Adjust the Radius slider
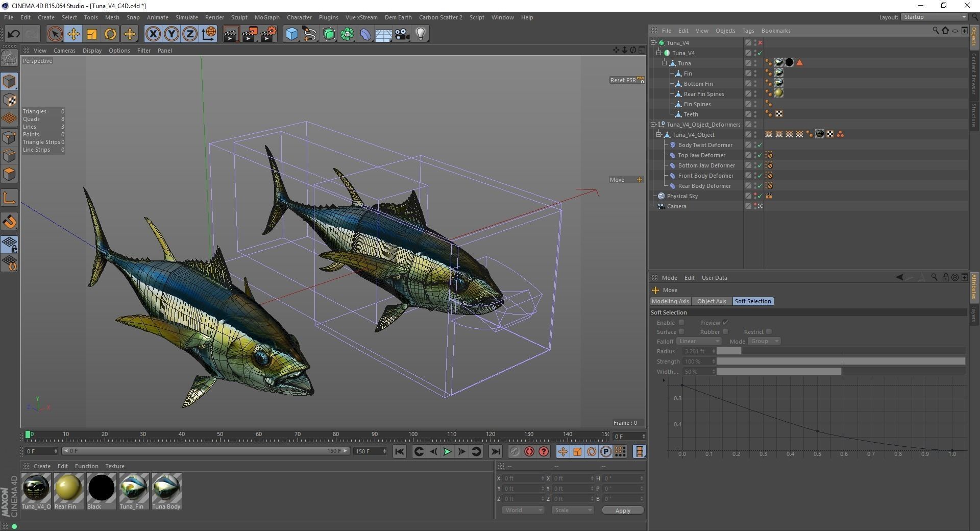980x531 pixels. pos(841,351)
